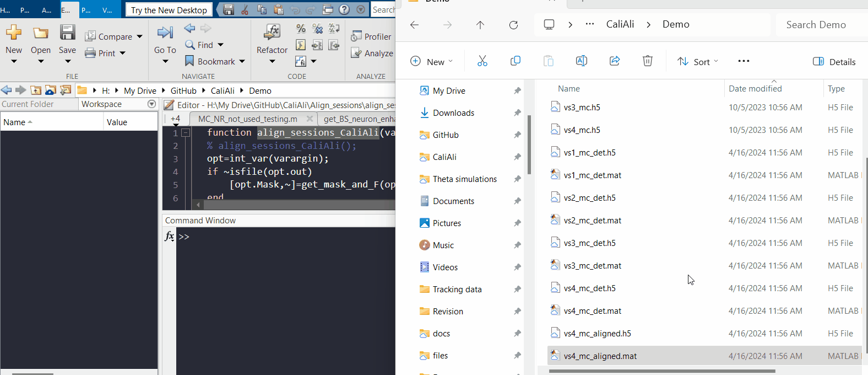
Task: Click the Delete trash icon in Explorer
Action: [648, 61]
